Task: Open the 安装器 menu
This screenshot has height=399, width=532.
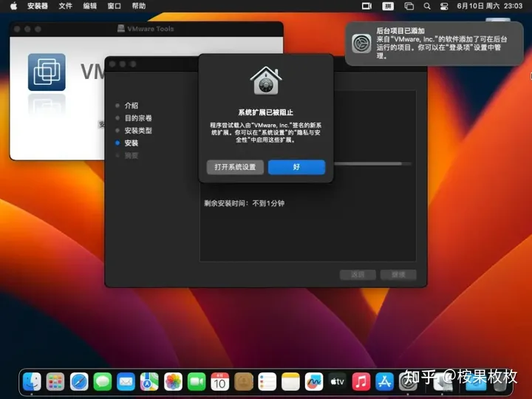Action: (x=38, y=6)
